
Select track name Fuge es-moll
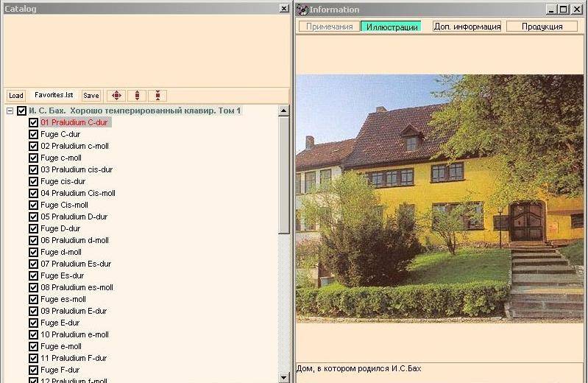(x=63, y=299)
